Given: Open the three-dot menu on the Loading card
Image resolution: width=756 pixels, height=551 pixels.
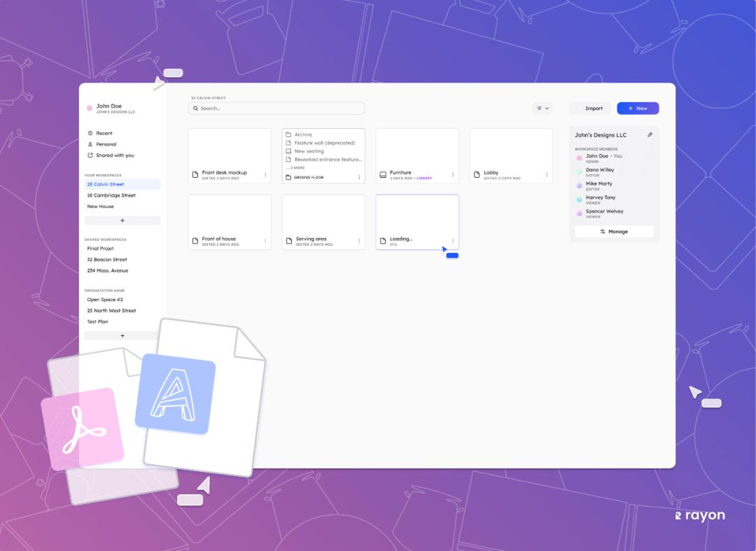Looking at the screenshot, I should click(453, 241).
